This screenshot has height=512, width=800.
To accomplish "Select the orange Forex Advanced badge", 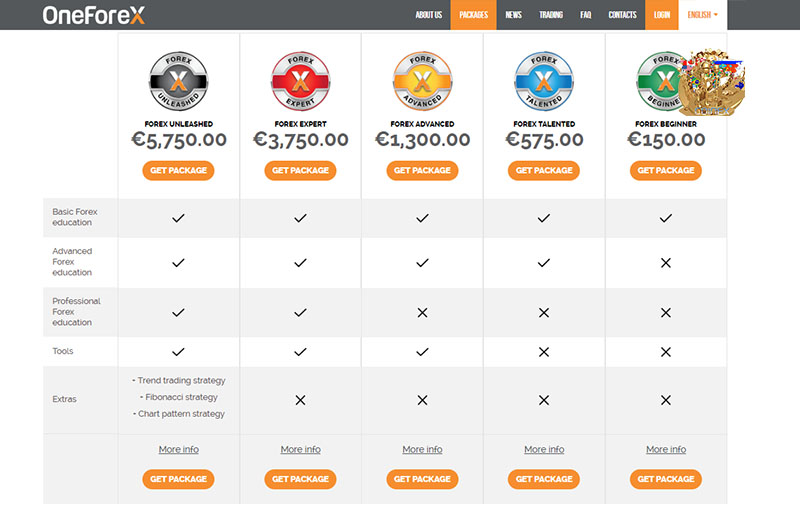I will [x=422, y=81].
